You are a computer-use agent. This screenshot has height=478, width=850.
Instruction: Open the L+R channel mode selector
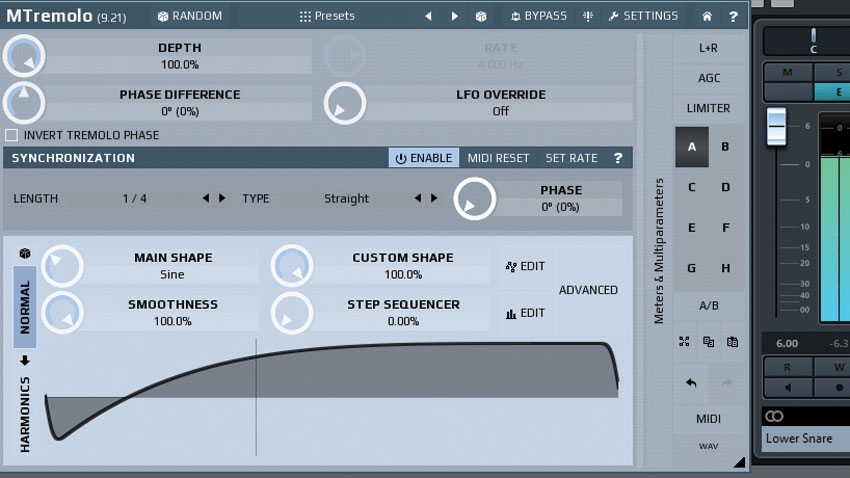point(708,48)
